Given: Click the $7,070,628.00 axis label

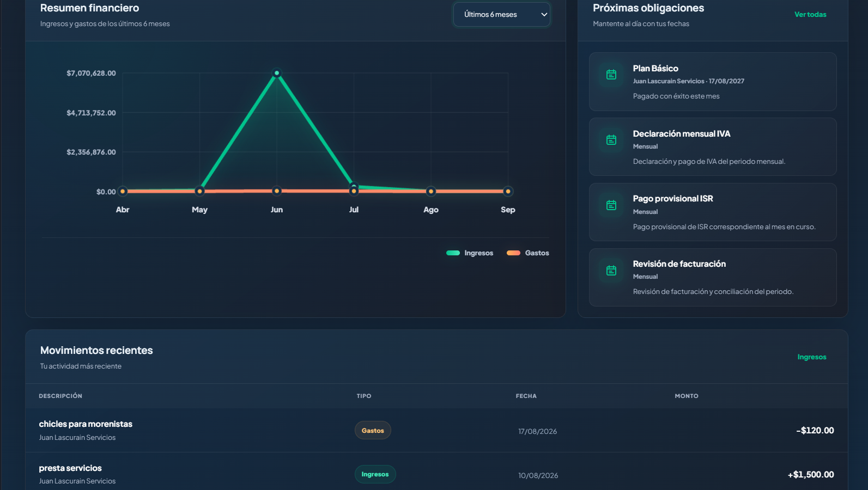Looking at the screenshot, I should click(91, 73).
